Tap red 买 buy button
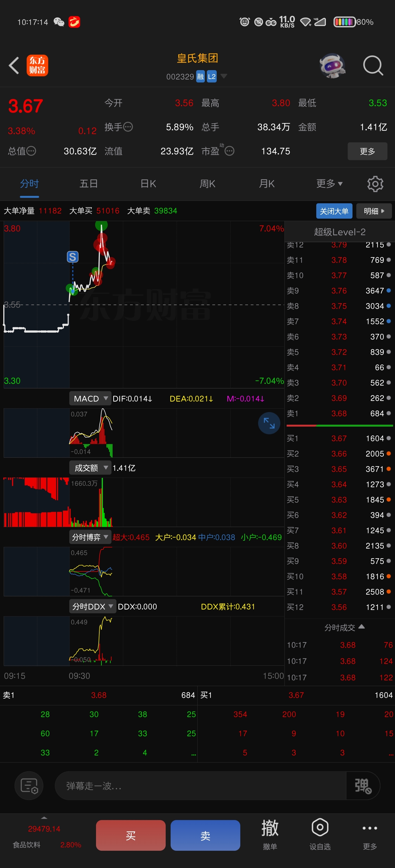 131,835
